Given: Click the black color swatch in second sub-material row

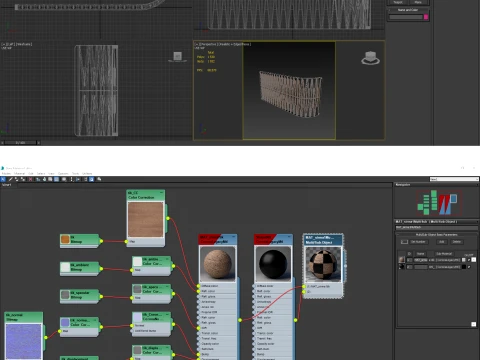Looking at the screenshot, I should coord(464,267).
